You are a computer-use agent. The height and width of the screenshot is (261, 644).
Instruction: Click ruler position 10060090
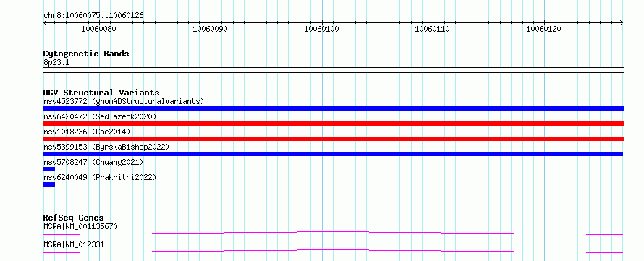(x=211, y=29)
